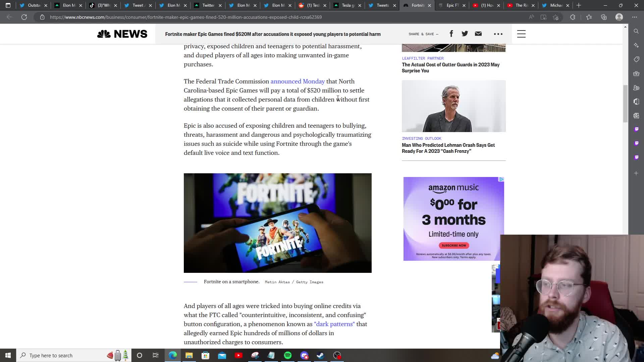644x362 pixels.
Task: Click Edge sidebar search icon
Action: click(x=636, y=31)
